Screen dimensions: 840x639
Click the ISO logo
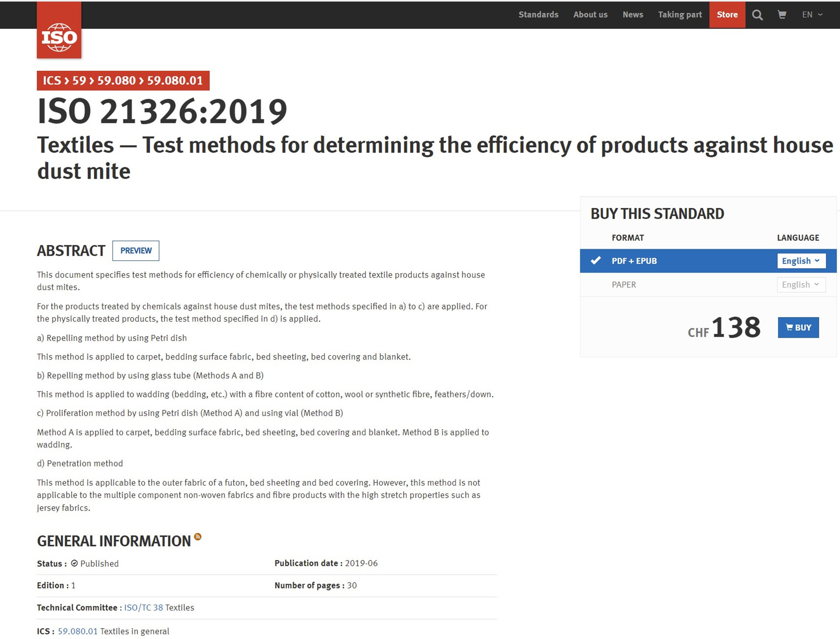[x=59, y=30]
